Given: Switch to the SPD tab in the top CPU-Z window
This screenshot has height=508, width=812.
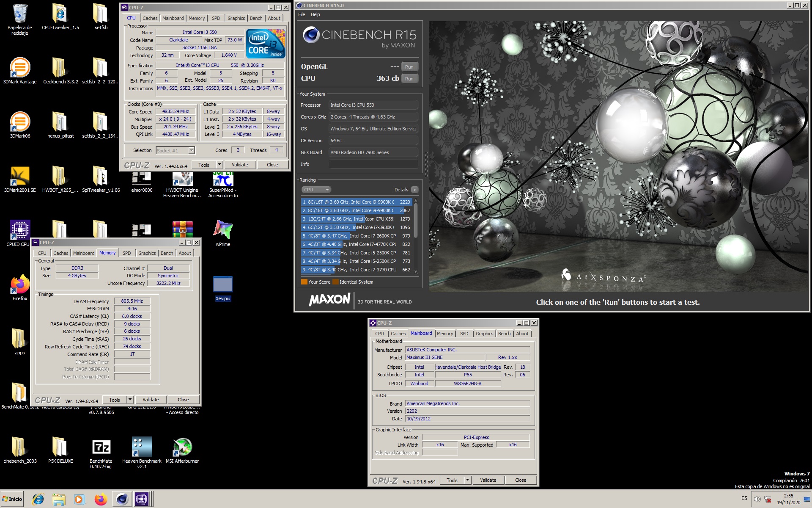Looking at the screenshot, I should point(216,18).
